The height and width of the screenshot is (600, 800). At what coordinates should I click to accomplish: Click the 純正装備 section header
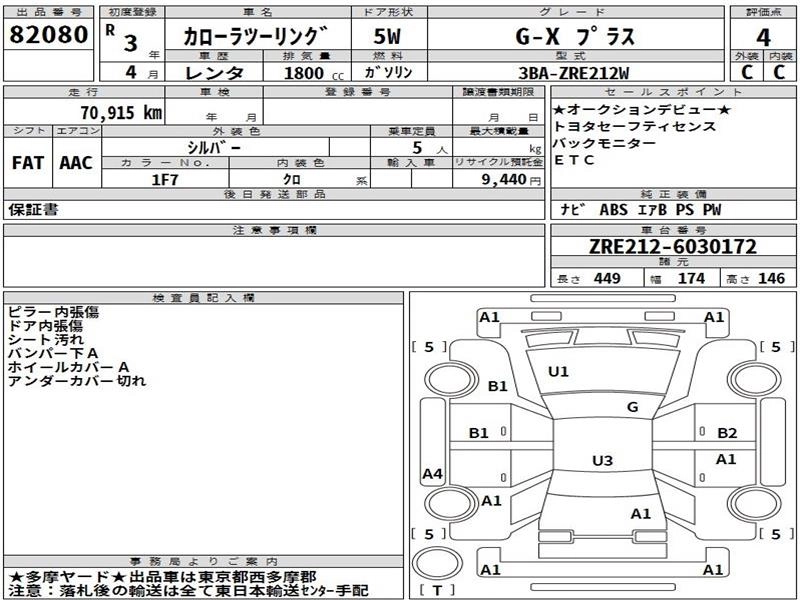[x=673, y=194]
